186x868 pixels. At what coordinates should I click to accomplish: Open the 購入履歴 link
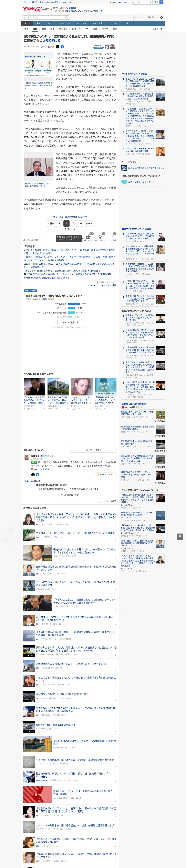[x=152, y=18]
